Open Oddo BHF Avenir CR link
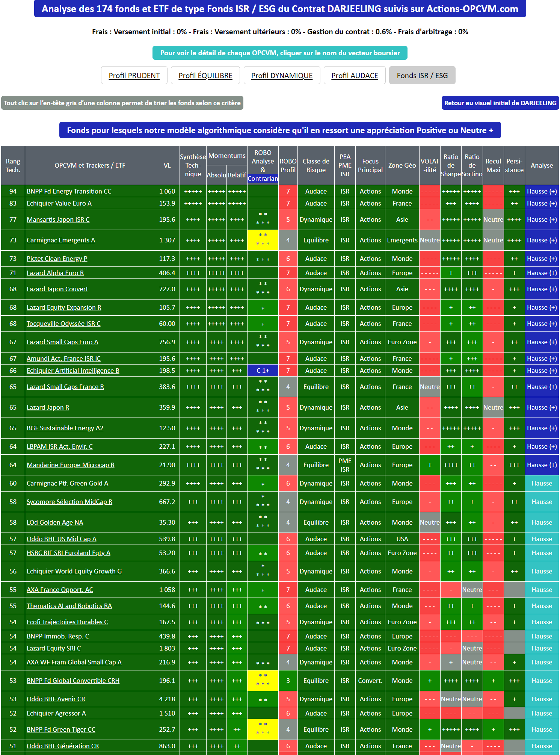 [56, 699]
